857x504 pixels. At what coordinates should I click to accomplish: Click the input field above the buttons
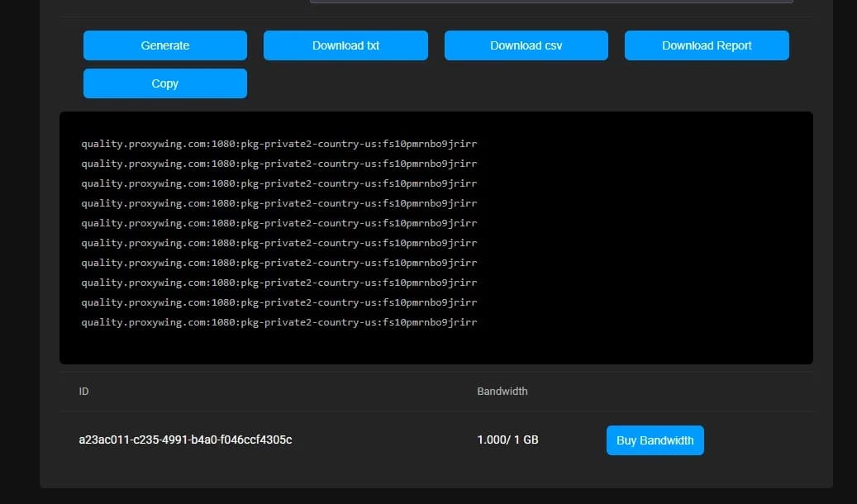click(550, 2)
